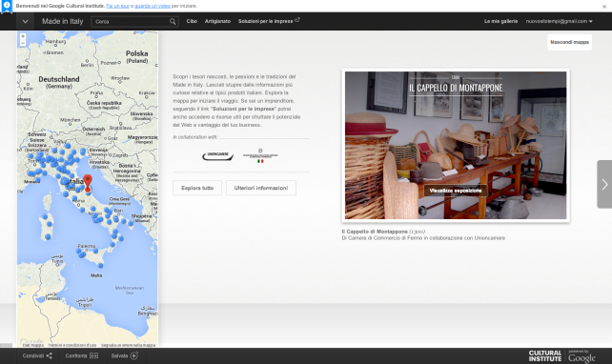This screenshot has width=612, height=364.
Task: Click Confronta compare button
Action: click(82, 355)
